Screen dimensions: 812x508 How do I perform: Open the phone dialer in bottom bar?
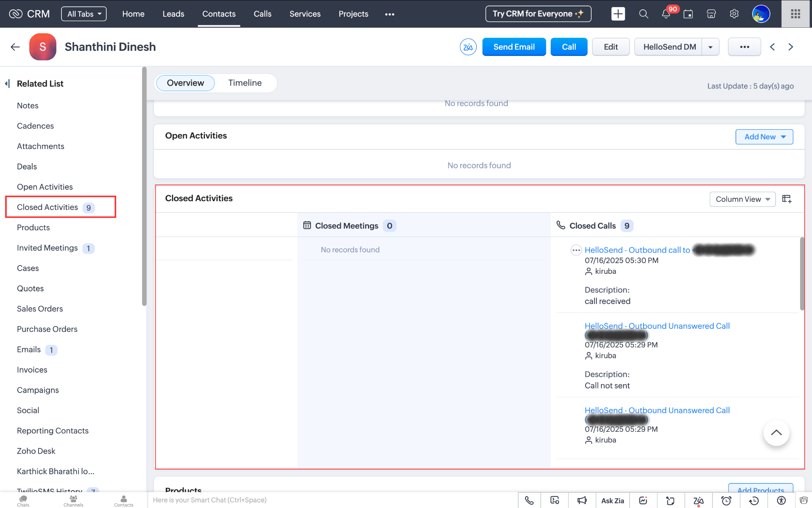click(529, 500)
